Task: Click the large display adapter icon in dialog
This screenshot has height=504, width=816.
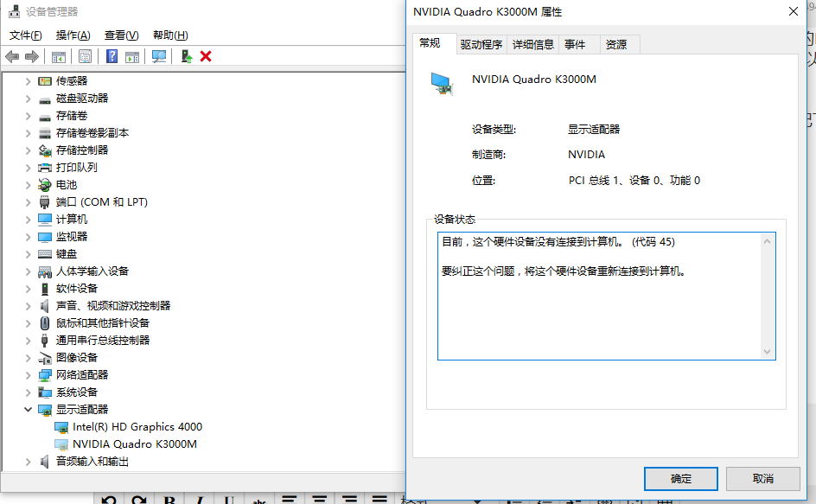Action: [x=443, y=84]
